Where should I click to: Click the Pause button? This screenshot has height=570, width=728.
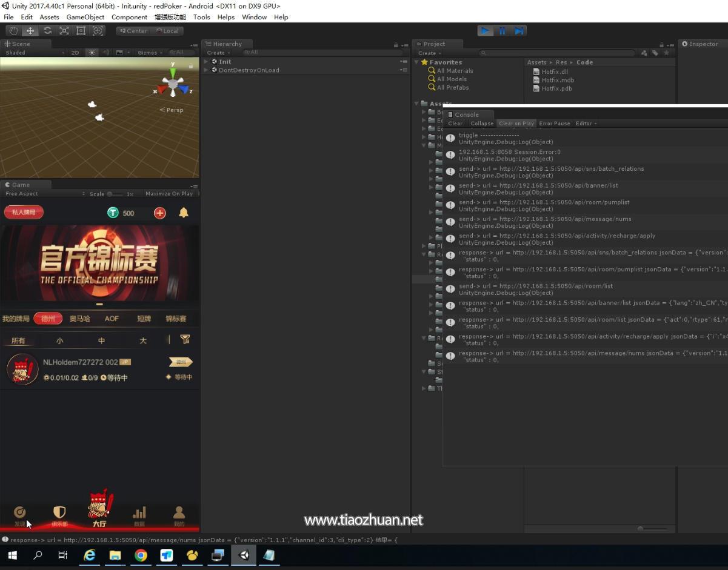click(502, 31)
